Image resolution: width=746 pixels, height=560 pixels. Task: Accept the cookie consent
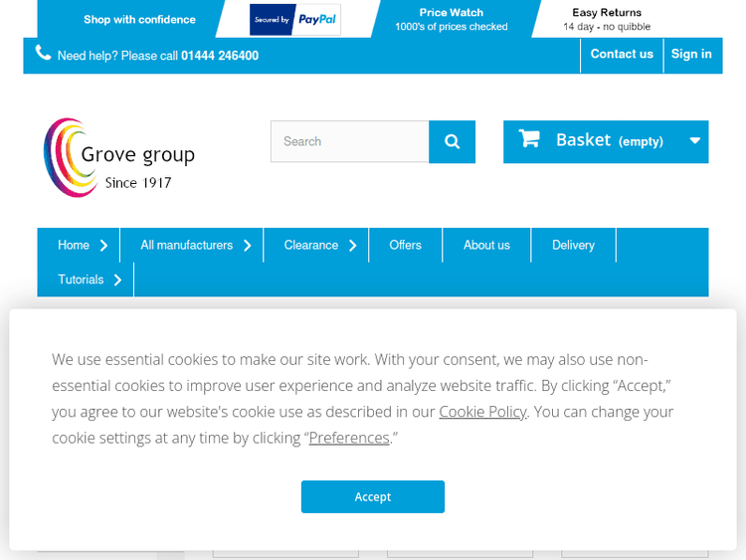coord(373,496)
